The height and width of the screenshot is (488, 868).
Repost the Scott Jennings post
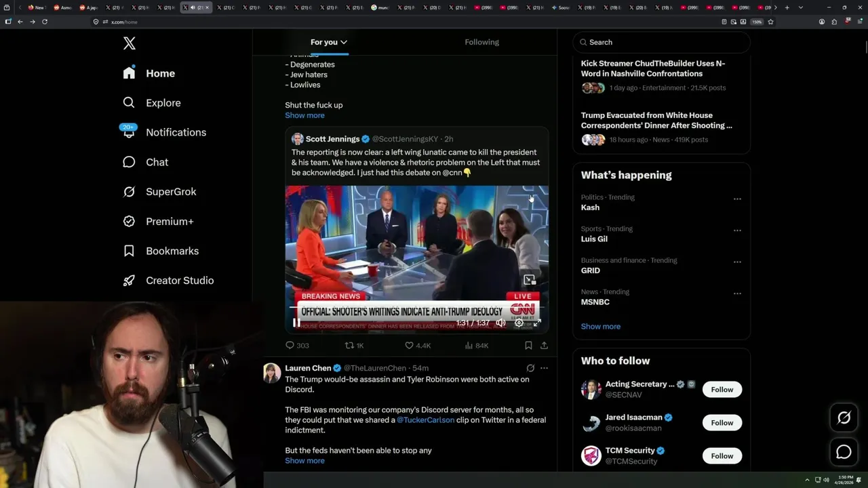(x=355, y=346)
